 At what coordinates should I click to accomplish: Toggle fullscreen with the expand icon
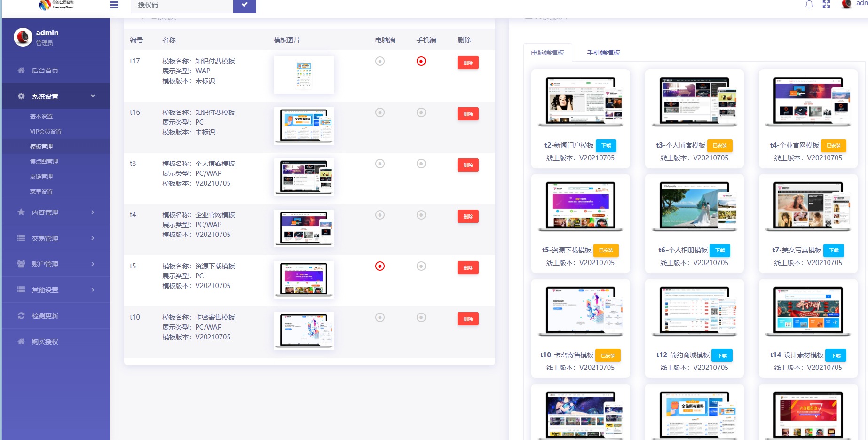(x=827, y=4)
